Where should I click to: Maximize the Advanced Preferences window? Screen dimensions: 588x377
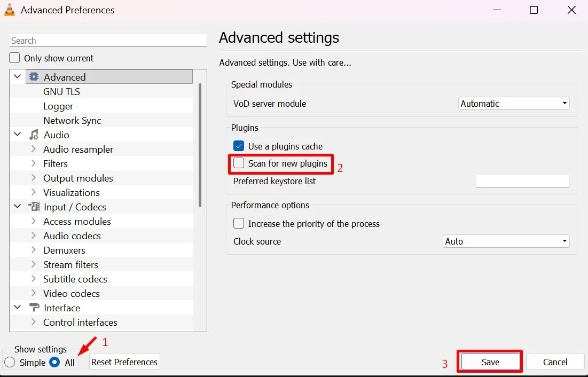[534, 10]
